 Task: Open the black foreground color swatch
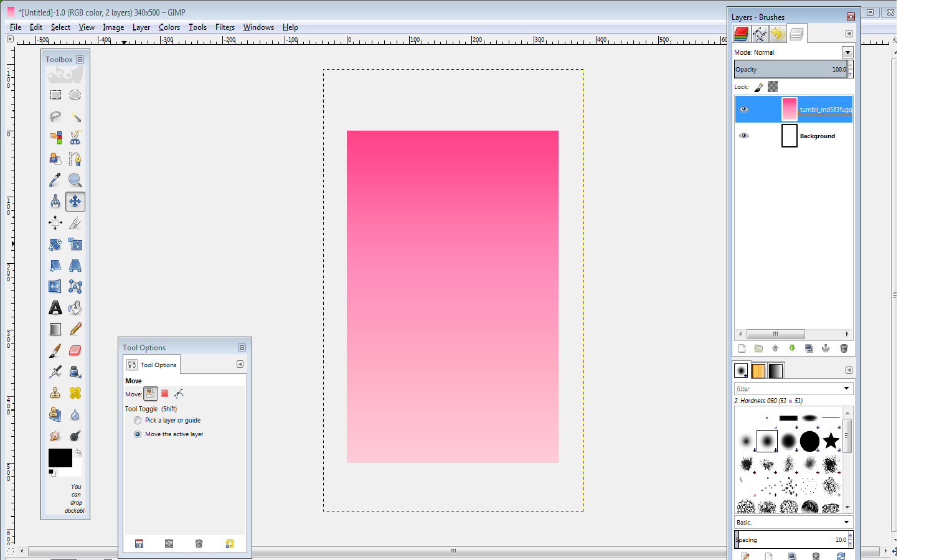(x=60, y=458)
